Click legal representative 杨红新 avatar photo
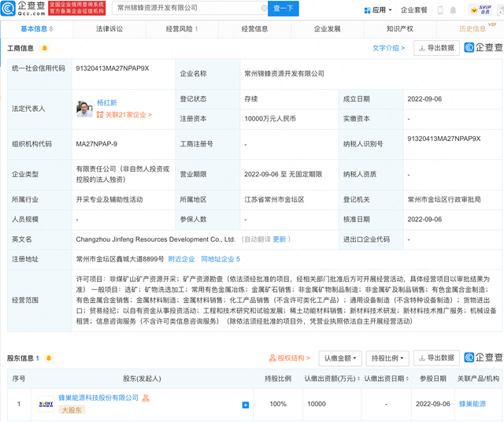 pyautogui.click(x=84, y=109)
